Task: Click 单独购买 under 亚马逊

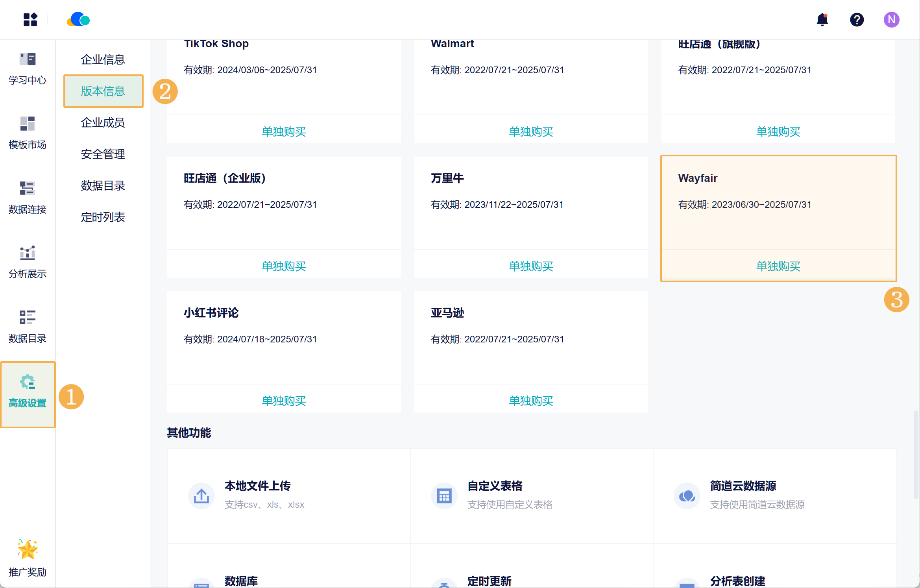Action: coord(531,401)
